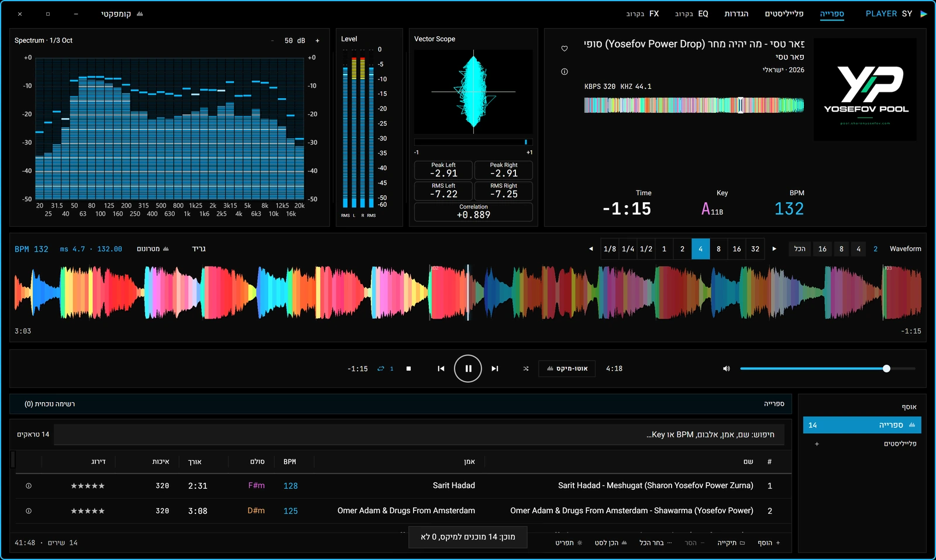Open the EQ tab
Image resolution: width=936 pixels, height=560 pixels.
click(691, 13)
